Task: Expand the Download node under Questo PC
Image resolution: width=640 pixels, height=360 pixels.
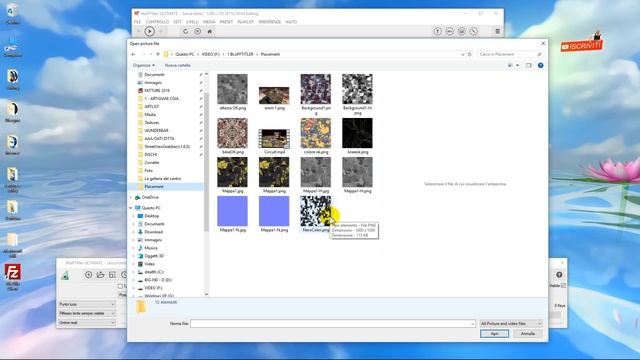Action: tap(134, 232)
